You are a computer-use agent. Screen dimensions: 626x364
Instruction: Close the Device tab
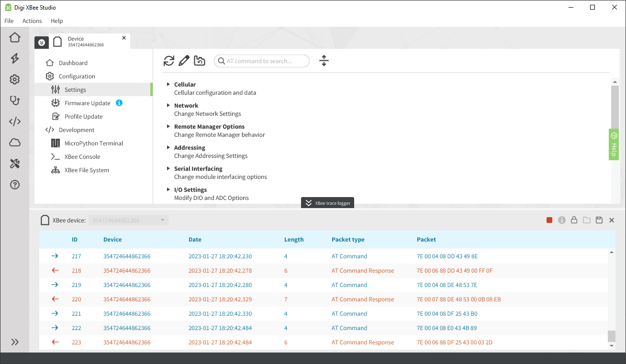[124, 38]
